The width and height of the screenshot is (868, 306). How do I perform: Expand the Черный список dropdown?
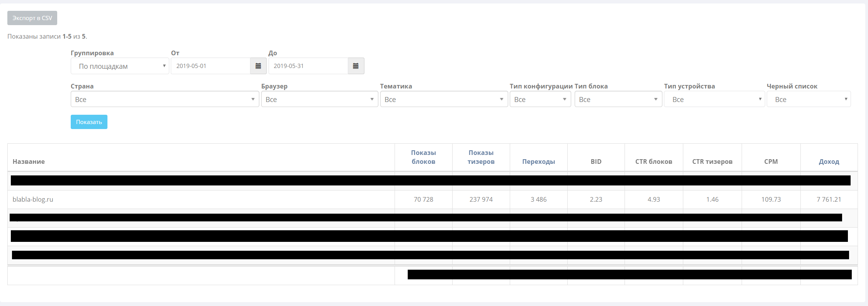pos(809,99)
